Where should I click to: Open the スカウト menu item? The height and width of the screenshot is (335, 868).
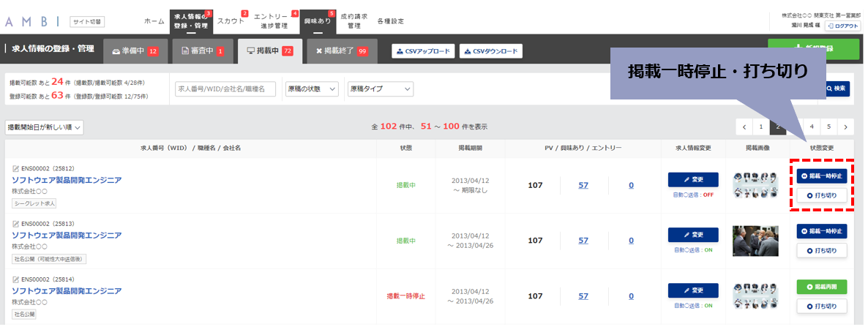pos(231,21)
